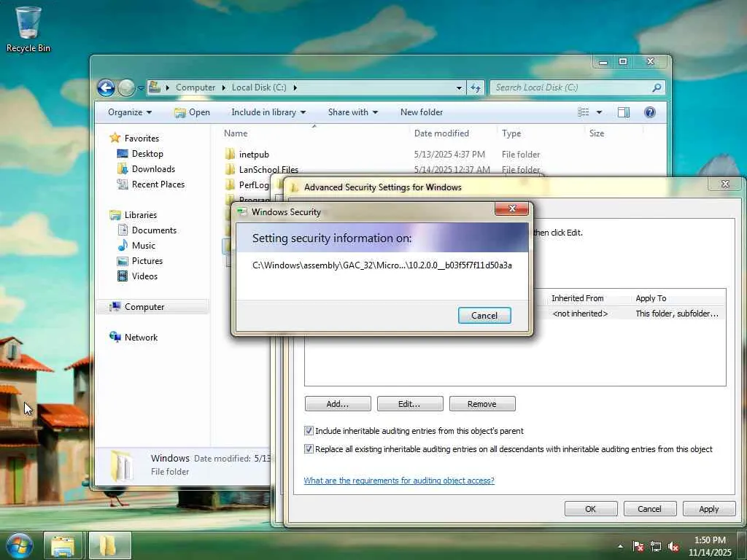Viewport: 747px width, 560px height.
Task: Click the Favorites star icon
Action: tap(115, 138)
